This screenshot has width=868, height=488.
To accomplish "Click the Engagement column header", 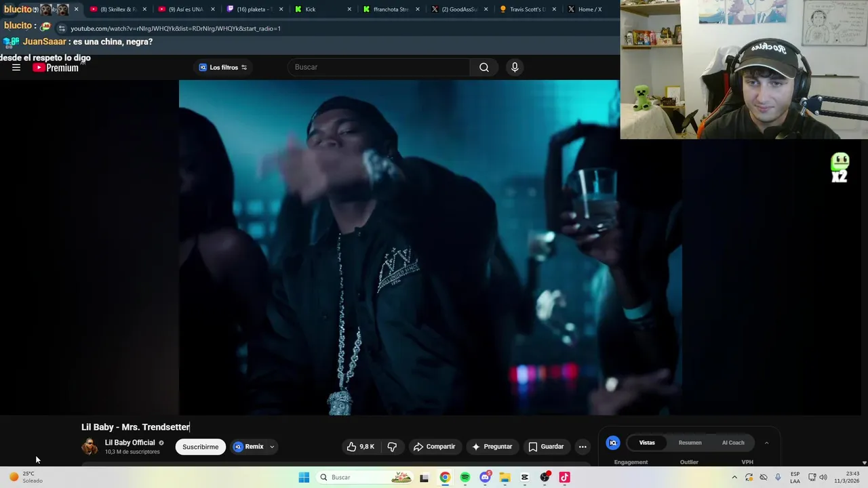I will coord(631,462).
